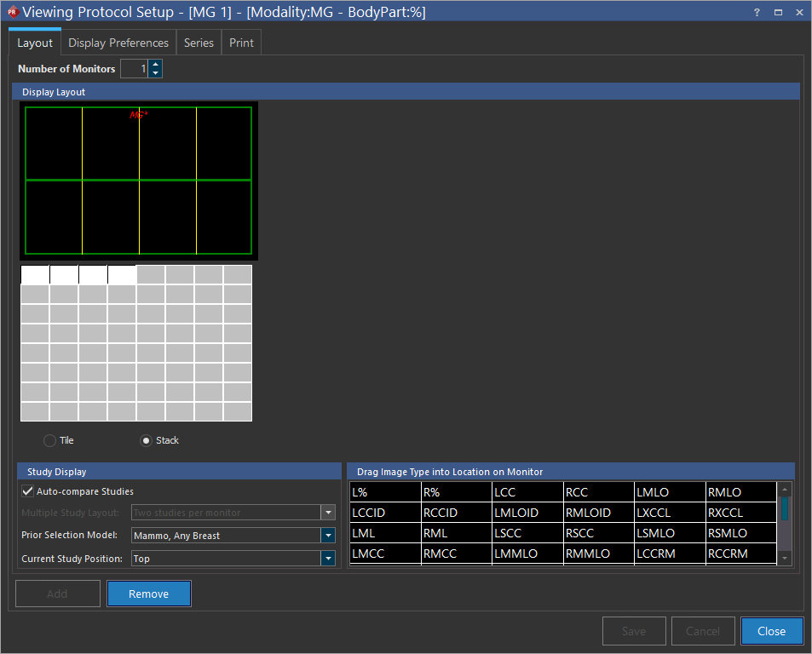Click first white cell in layout grid
Viewport: 812px width, 654px height.
tap(35, 274)
